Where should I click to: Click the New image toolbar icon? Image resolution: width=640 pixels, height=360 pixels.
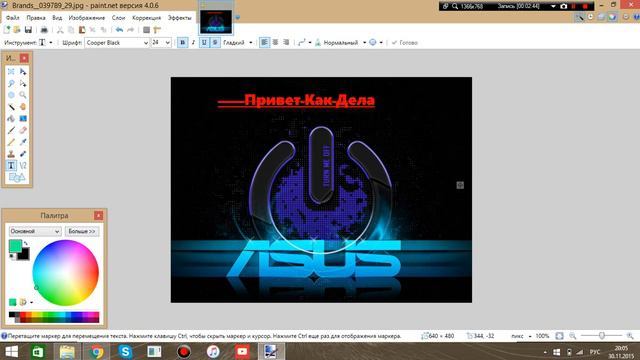coord(7,30)
